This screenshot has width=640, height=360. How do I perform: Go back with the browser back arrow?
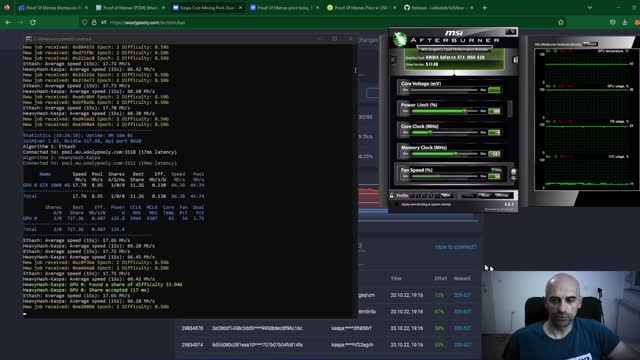[8, 22]
